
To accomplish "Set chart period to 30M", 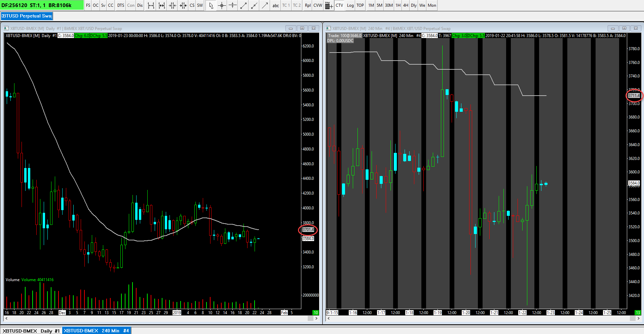I will coord(389,5).
